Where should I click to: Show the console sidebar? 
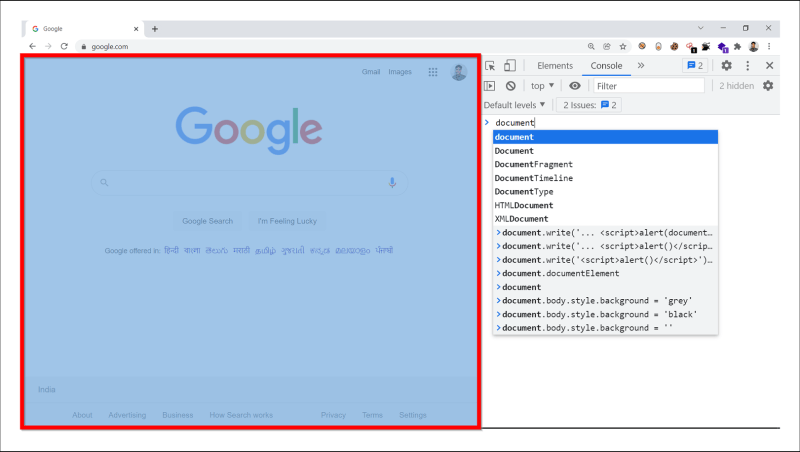(x=489, y=86)
